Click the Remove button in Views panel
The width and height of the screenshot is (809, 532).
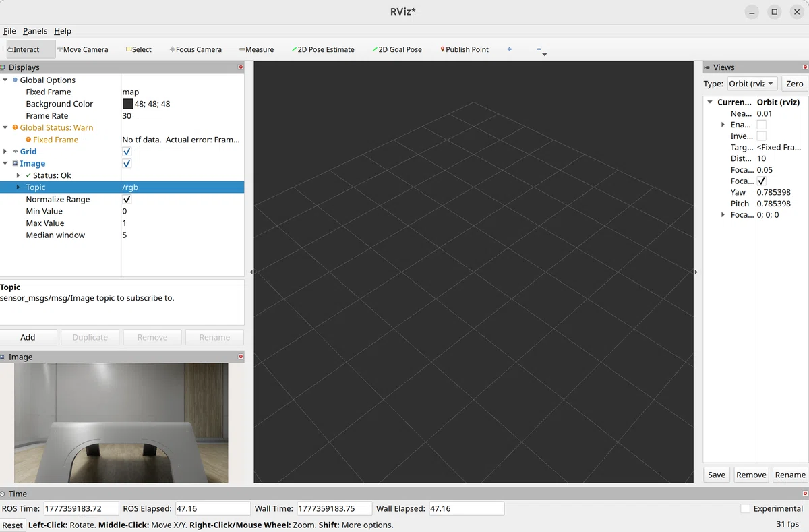click(751, 475)
